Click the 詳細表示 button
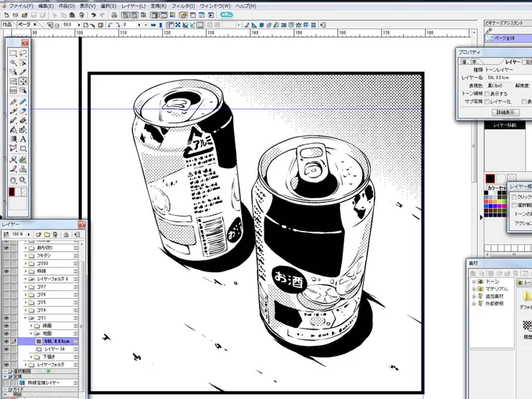 click(x=505, y=113)
